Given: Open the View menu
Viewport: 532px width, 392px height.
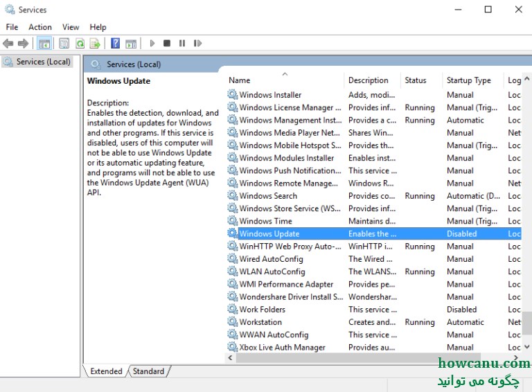Looking at the screenshot, I should [x=71, y=27].
